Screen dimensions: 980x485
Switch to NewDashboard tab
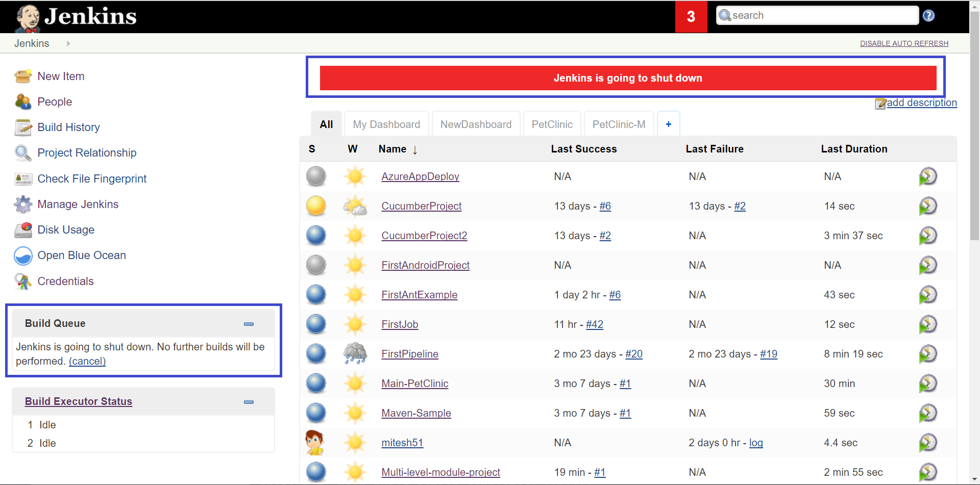pyautogui.click(x=476, y=124)
